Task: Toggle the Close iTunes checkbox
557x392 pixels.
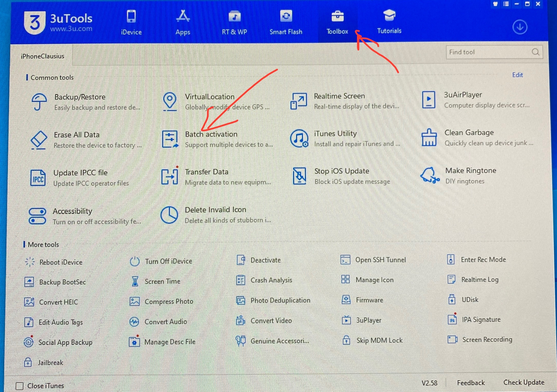Action: pyautogui.click(x=20, y=386)
